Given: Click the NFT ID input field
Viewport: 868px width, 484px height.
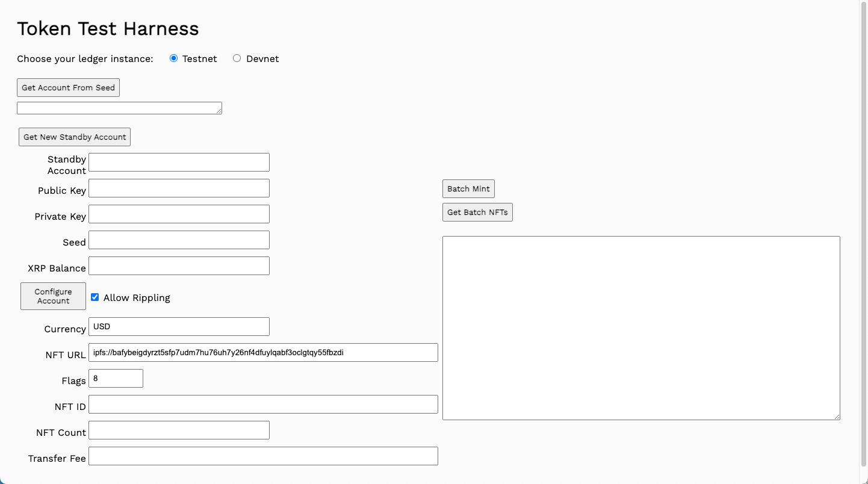Looking at the screenshot, I should coord(263,405).
